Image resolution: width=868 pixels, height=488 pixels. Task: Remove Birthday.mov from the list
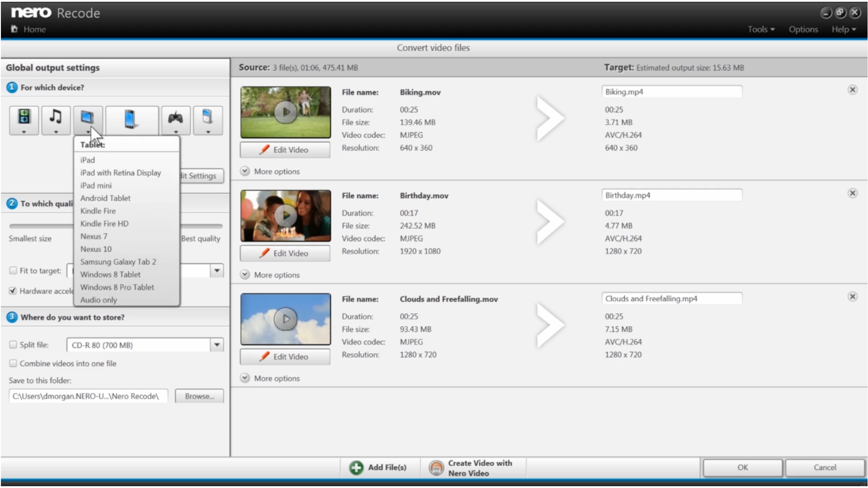[x=852, y=193]
